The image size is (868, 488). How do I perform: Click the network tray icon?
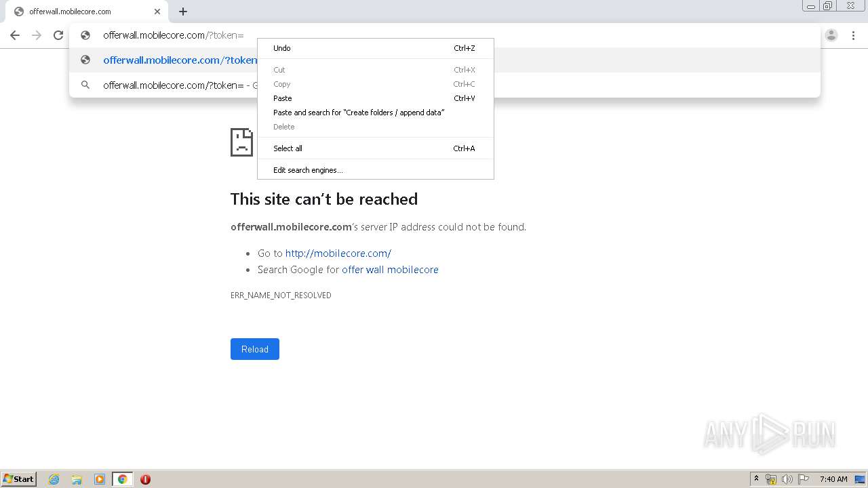(771, 479)
